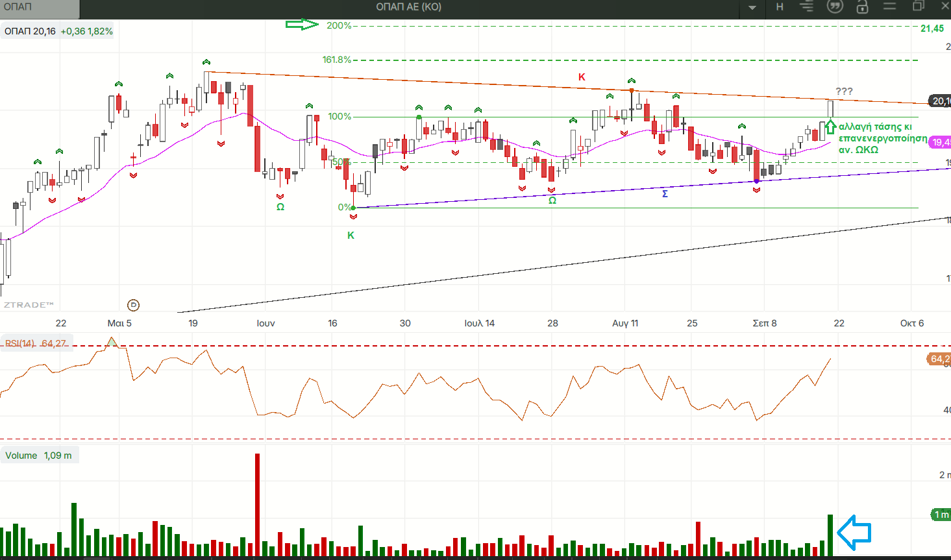Open the indicators list icon
The height and width of the screenshot is (560, 951).
tap(806, 7)
